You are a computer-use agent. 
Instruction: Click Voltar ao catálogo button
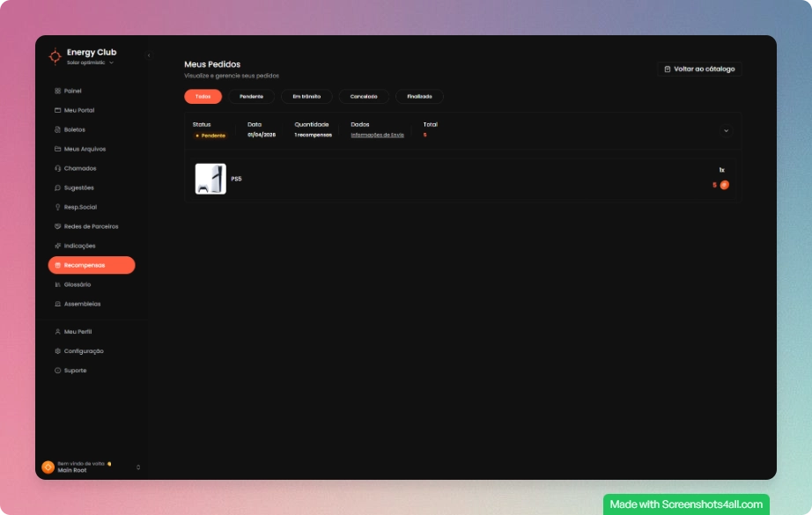pos(699,69)
